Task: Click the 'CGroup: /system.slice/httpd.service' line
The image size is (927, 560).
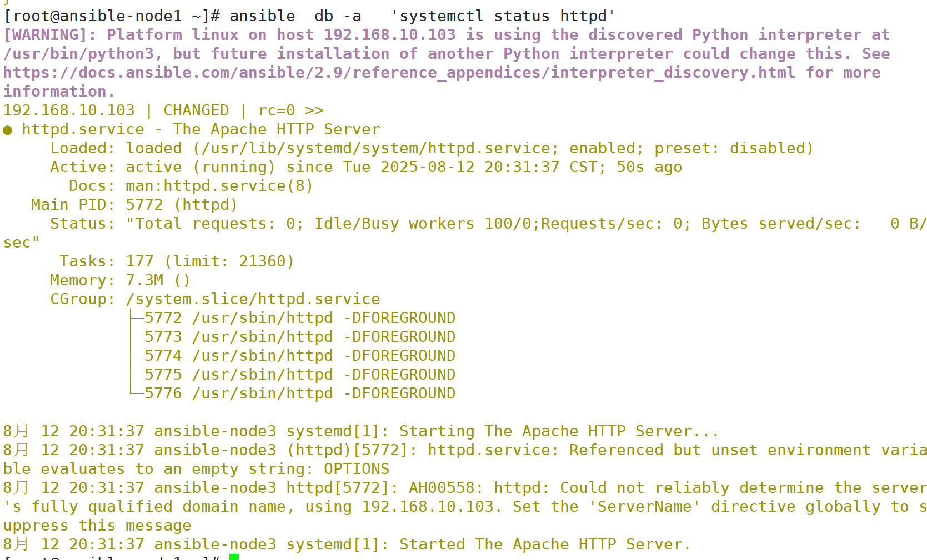Action: click(215, 299)
